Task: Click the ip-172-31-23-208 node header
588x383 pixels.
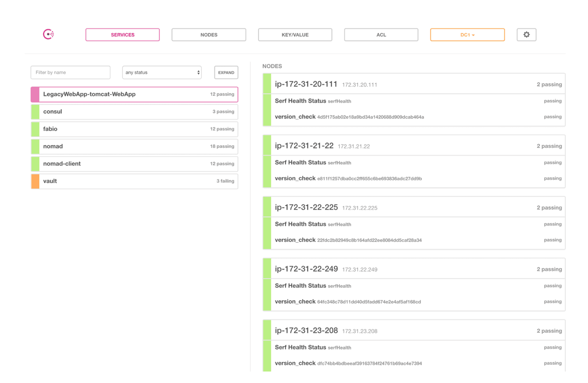Action: [x=306, y=330]
